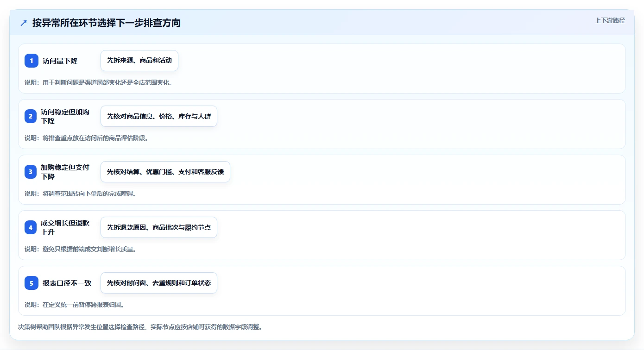Click the 加购稳定但支付下降 condition label

click(x=65, y=172)
